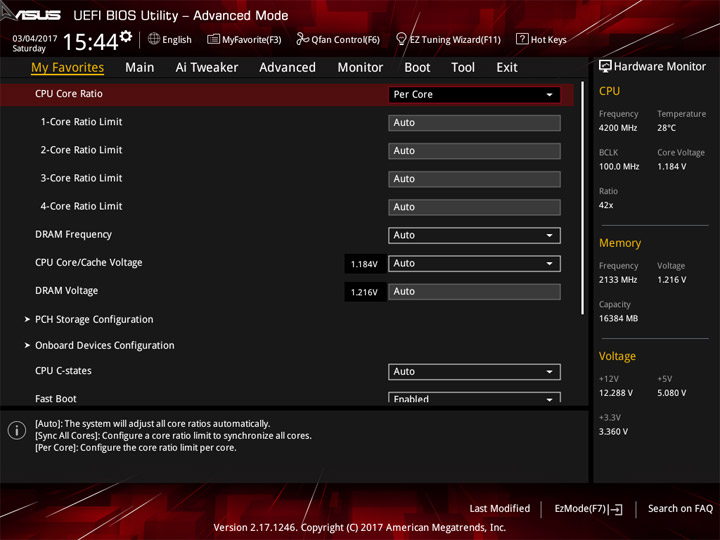720x540 pixels.
Task: Click the MyFavorite list icon
Action: [213, 39]
